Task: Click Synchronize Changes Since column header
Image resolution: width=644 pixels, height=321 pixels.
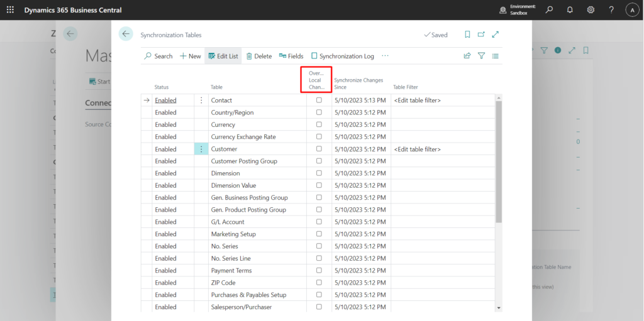Action: coord(358,84)
